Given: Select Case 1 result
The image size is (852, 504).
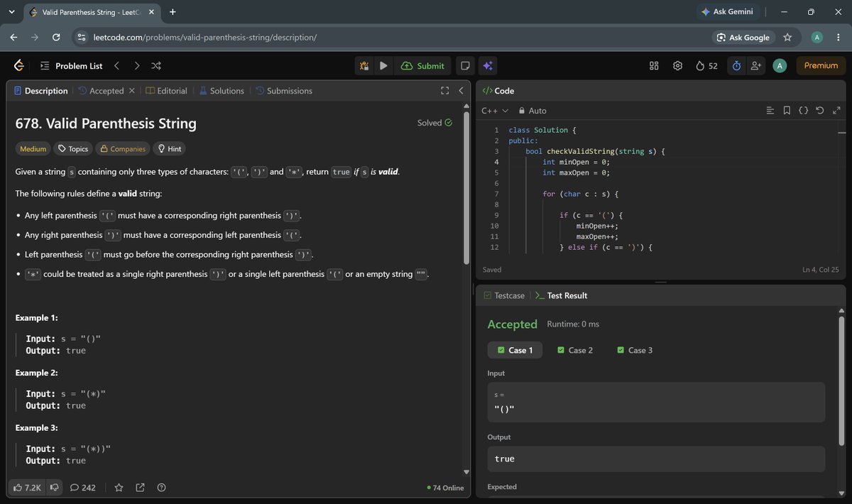Looking at the screenshot, I should (x=515, y=350).
